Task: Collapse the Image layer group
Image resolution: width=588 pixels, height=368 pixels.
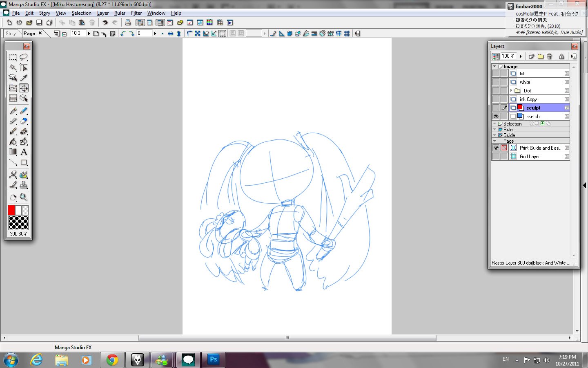Action: click(494, 66)
